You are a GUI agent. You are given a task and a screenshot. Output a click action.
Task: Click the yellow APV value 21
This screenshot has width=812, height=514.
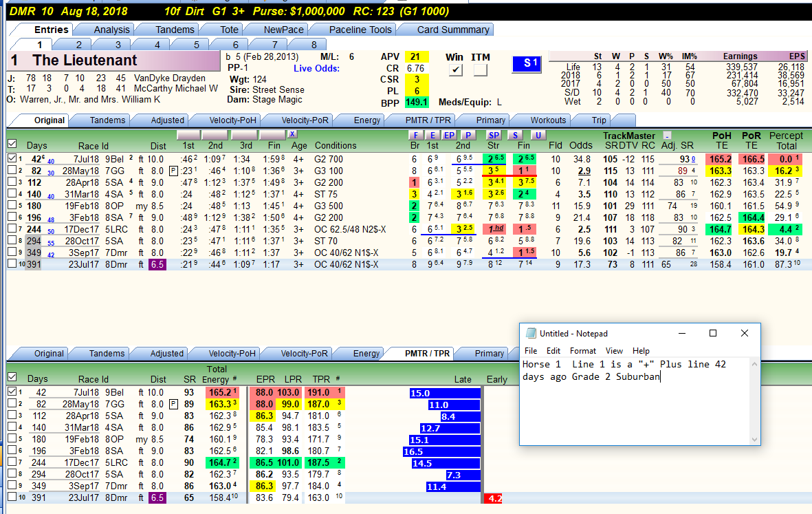415,56
